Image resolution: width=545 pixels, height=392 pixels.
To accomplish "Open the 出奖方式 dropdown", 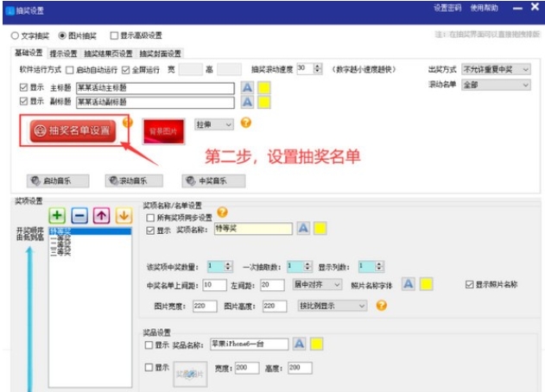I will pos(497,68).
